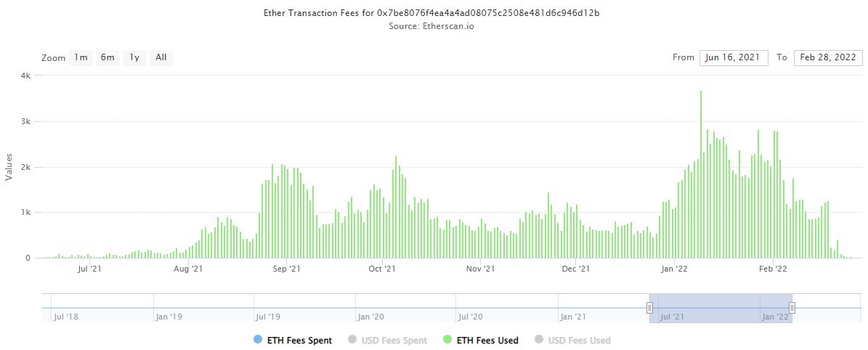Grab the right navigator range handle

tap(792, 308)
